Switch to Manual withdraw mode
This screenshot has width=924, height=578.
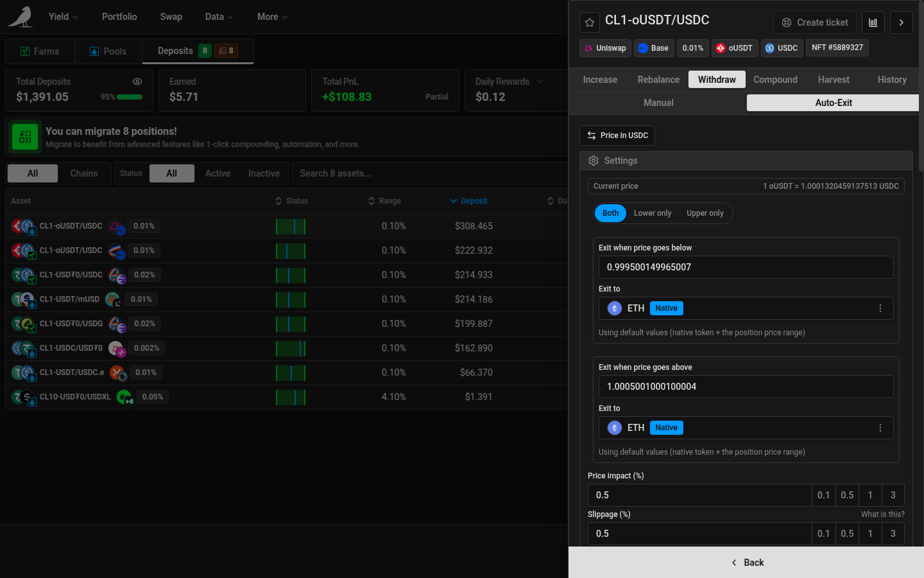coord(658,103)
